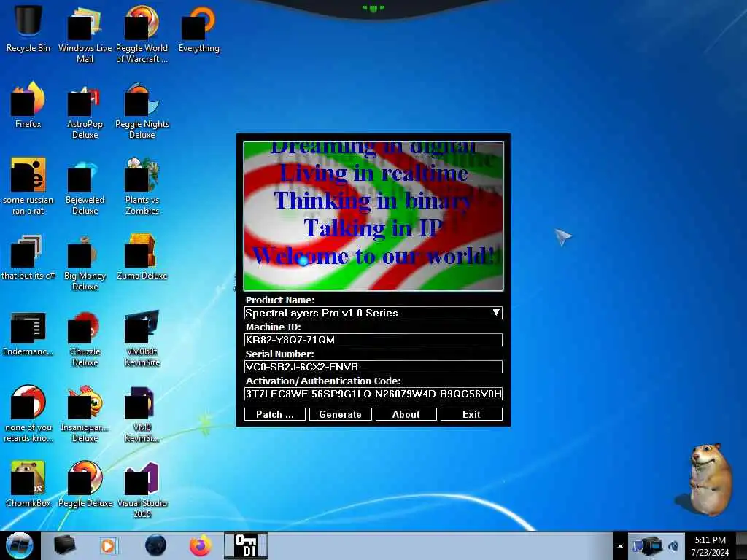Screen dimensions: 747x560
Task: Open the dark globe taskbar icon
Action: tap(155, 545)
